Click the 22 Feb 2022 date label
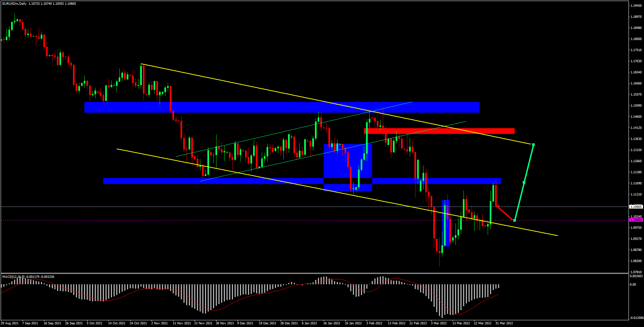Viewport: 644px width, 327px height. pos(418,323)
